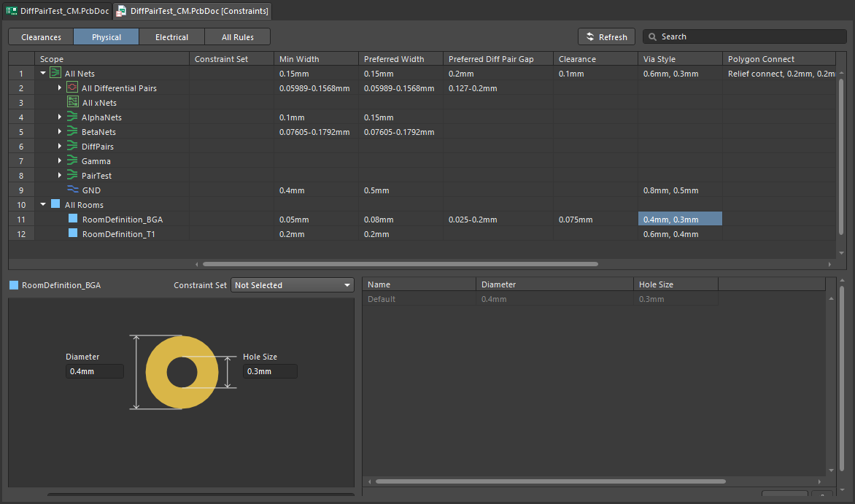
Task: Click AlphaNets Min Width cell 0.1mm
Action: click(x=317, y=117)
